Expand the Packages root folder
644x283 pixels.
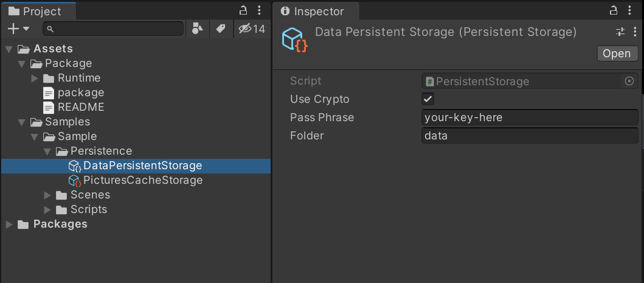9,224
